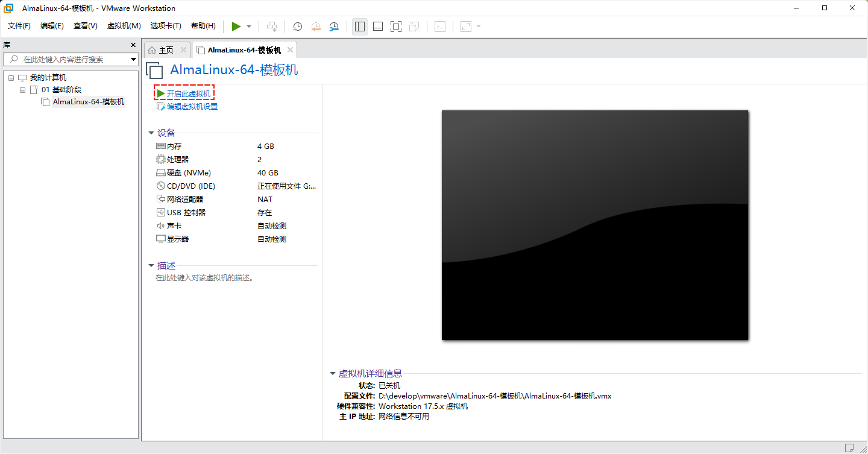Take a snapshot using the toolbar clock icon

[x=297, y=27]
